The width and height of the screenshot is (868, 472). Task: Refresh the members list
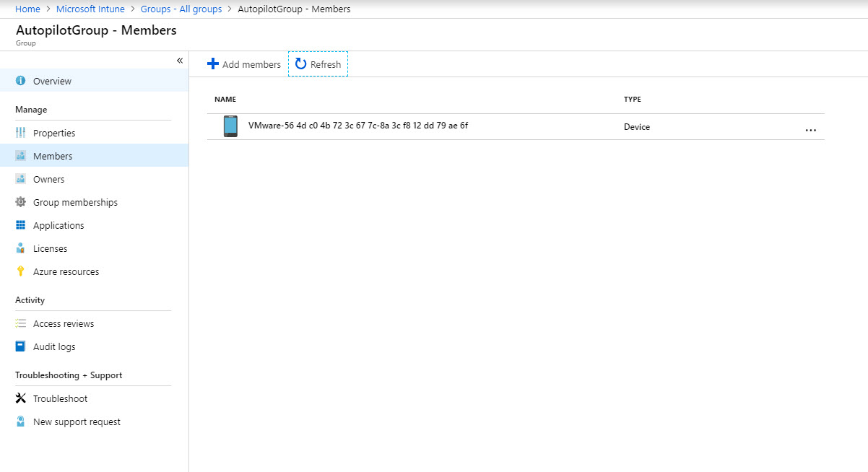coord(318,64)
